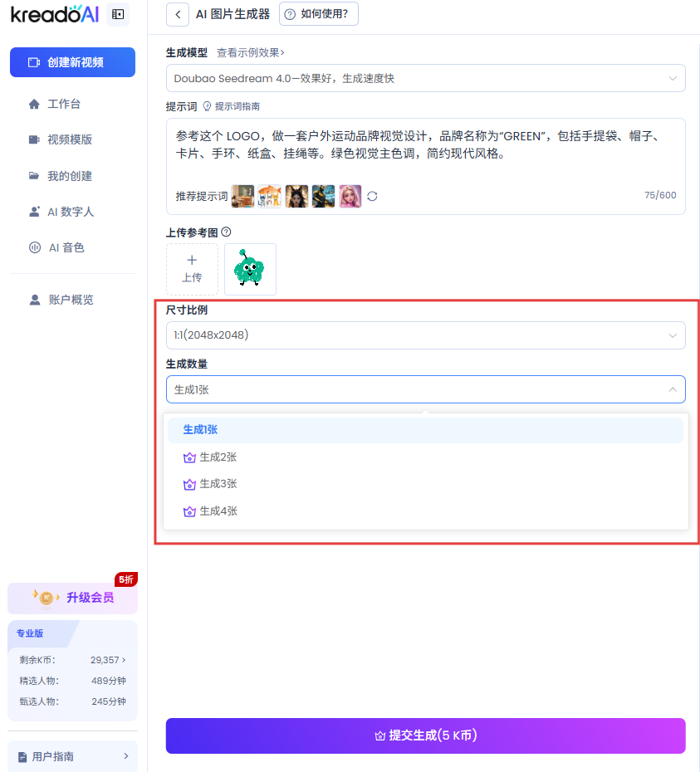The image size is (700, 772).
Task: Click the AI 音色 voice icon
Action: [34, 247]
